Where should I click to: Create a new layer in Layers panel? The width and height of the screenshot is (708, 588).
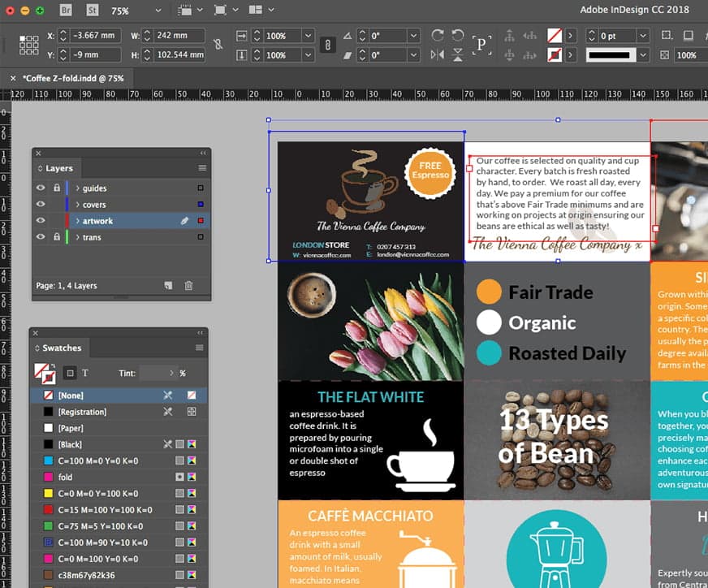click(168, 285)
